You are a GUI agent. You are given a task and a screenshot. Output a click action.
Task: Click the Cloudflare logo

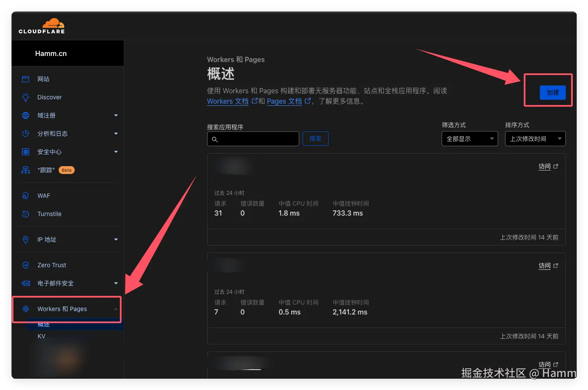pyautogui.click(x=41, y=26)
